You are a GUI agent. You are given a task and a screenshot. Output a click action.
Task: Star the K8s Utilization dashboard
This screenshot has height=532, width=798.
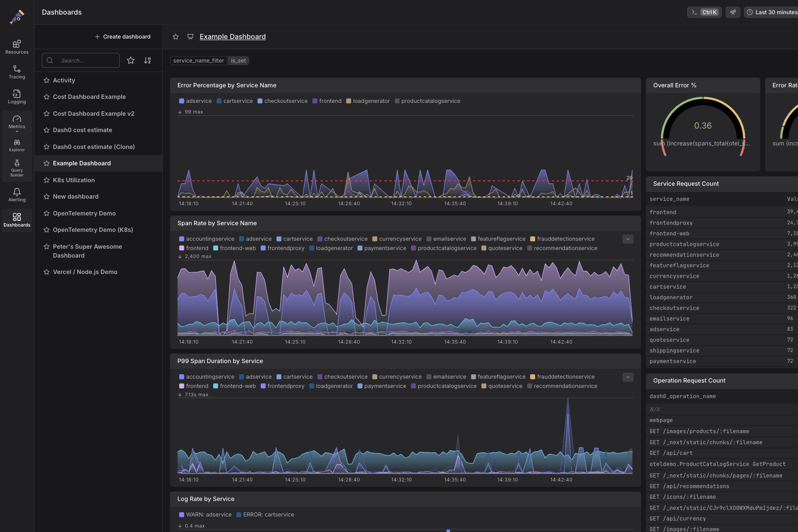[47, 180]
